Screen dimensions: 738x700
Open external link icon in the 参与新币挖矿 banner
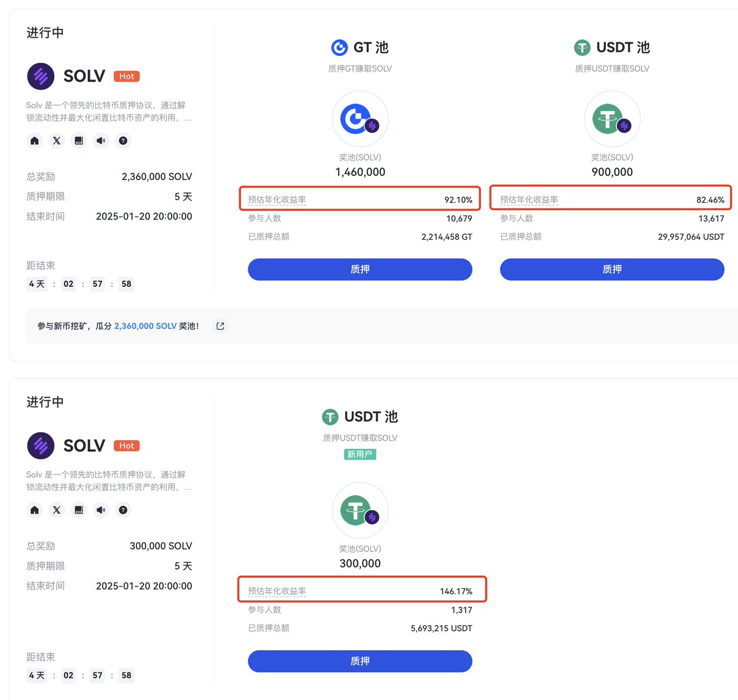[220, 326]
